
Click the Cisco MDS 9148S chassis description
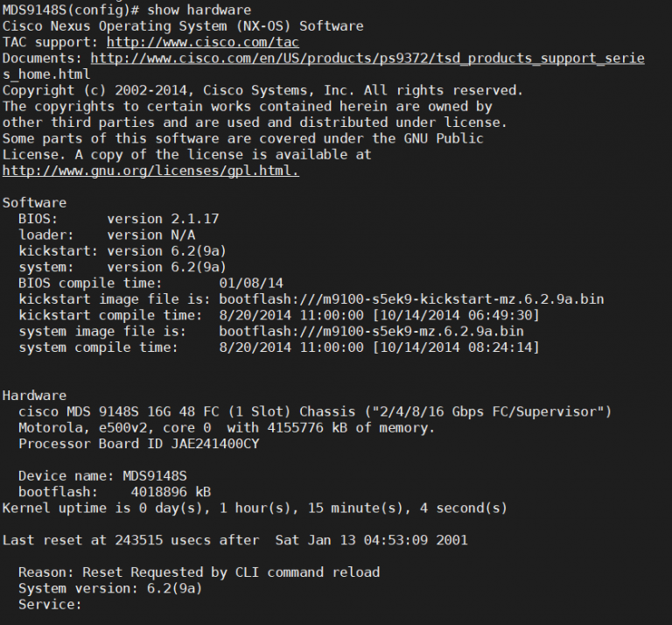pos(315,411)
